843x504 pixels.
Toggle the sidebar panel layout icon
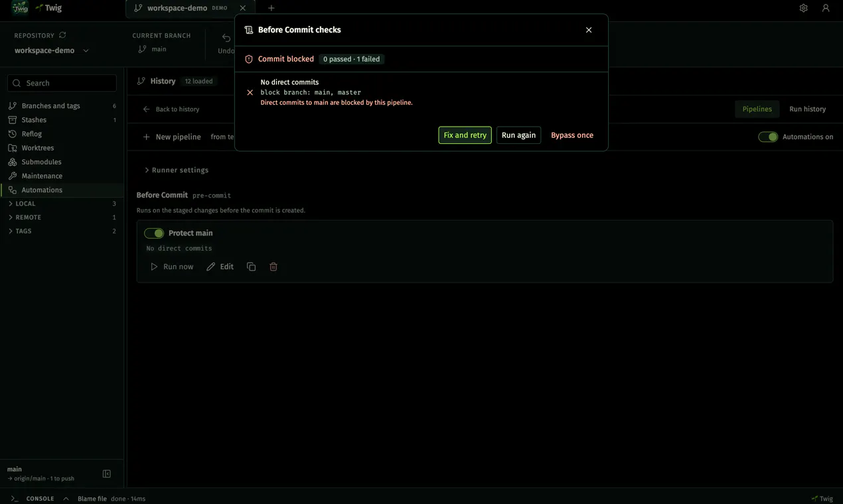(x=107, y=473)
